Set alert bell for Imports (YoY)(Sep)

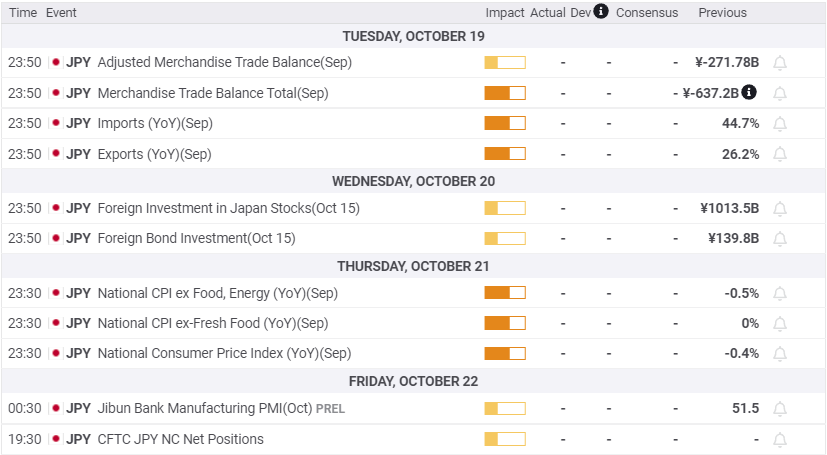[x=780, y=124]
